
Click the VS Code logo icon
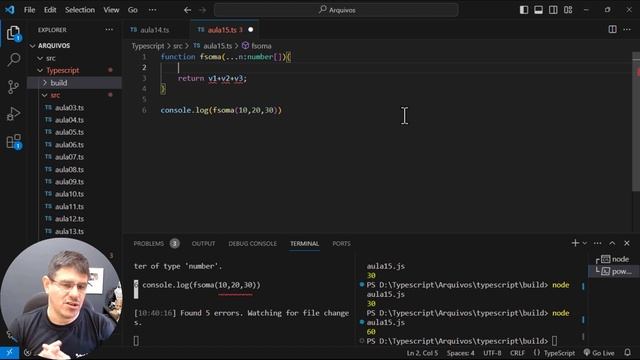(x=10, y=9)
